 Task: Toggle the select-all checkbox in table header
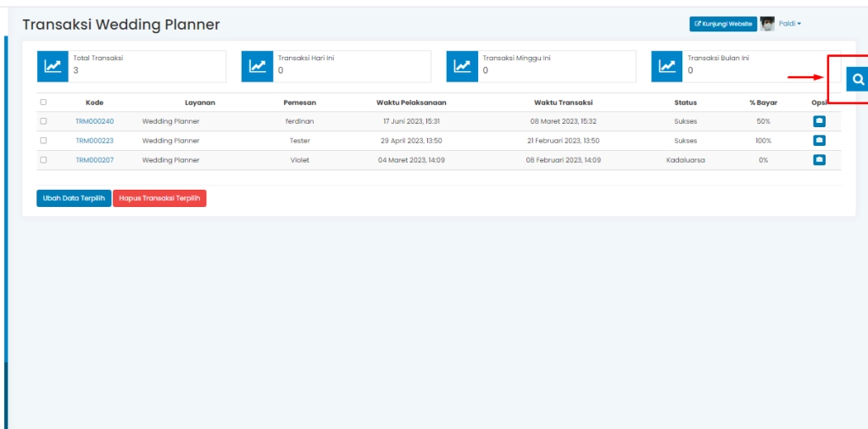(43, 103)
